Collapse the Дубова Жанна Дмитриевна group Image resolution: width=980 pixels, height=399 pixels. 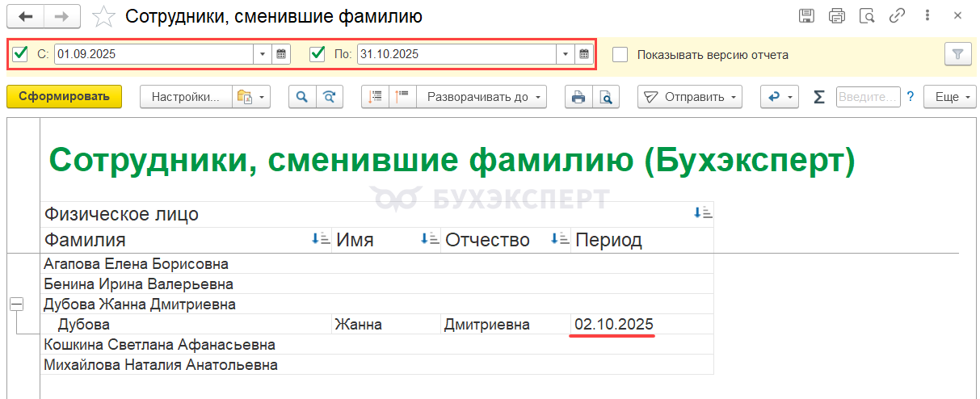coord(16,304)
